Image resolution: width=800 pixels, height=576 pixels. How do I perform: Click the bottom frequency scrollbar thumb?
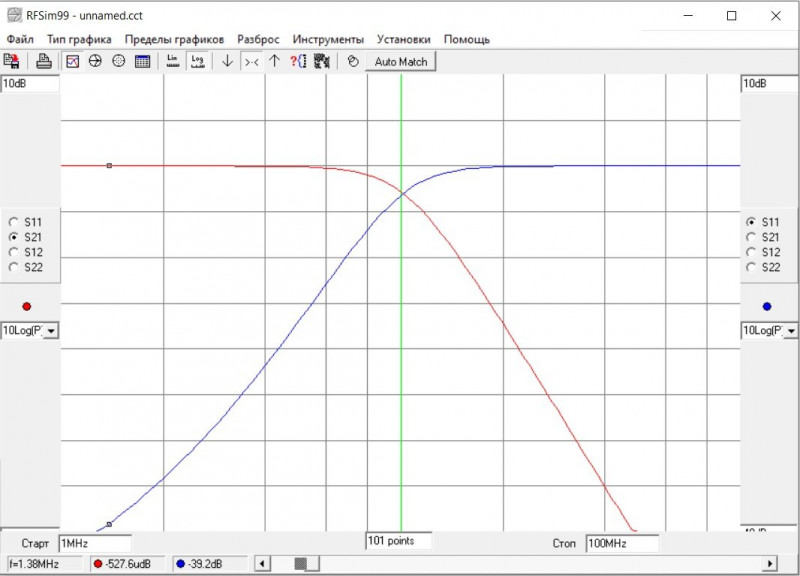pos(300,565)
